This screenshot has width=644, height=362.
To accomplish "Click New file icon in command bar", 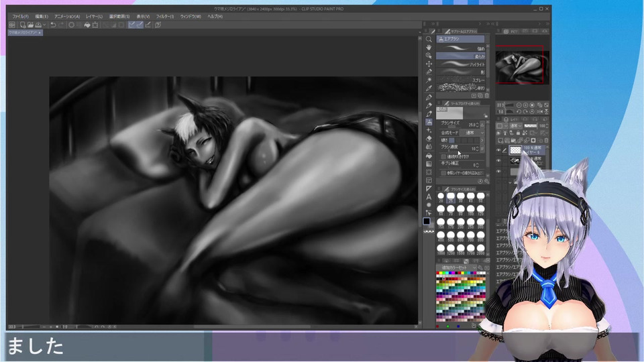I will click(x=23, y=25).
